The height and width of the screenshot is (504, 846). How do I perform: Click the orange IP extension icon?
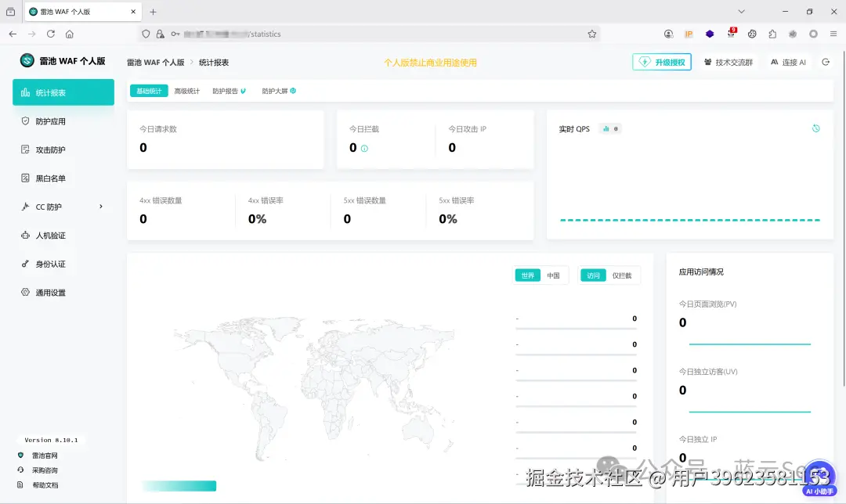689,34
